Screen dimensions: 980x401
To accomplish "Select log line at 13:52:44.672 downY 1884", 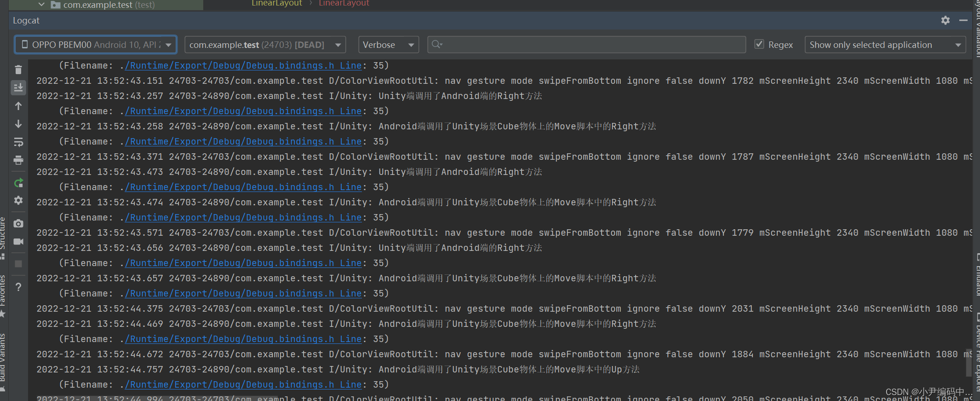I will (504, 354).
